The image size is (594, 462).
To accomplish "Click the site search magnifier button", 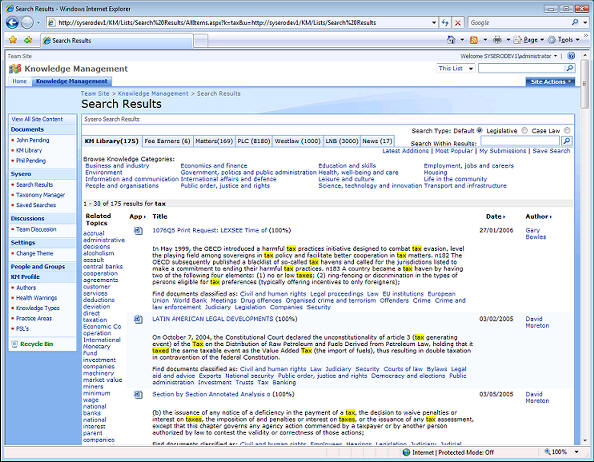I will tap(570, 68).
